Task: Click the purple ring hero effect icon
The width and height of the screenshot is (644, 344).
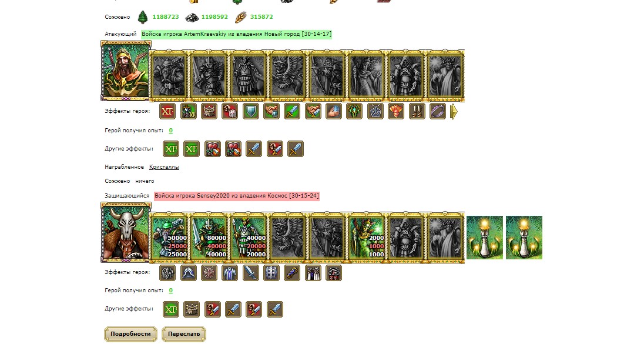Action: coord(437,111)
